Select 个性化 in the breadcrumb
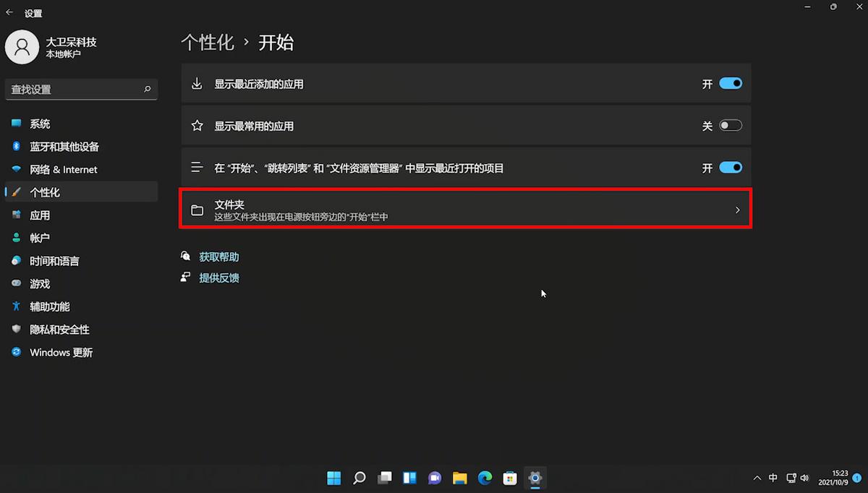 [x=208, y=43]
